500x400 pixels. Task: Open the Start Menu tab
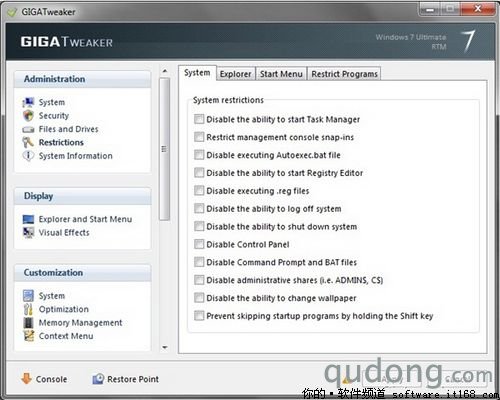tap(281, 74)
